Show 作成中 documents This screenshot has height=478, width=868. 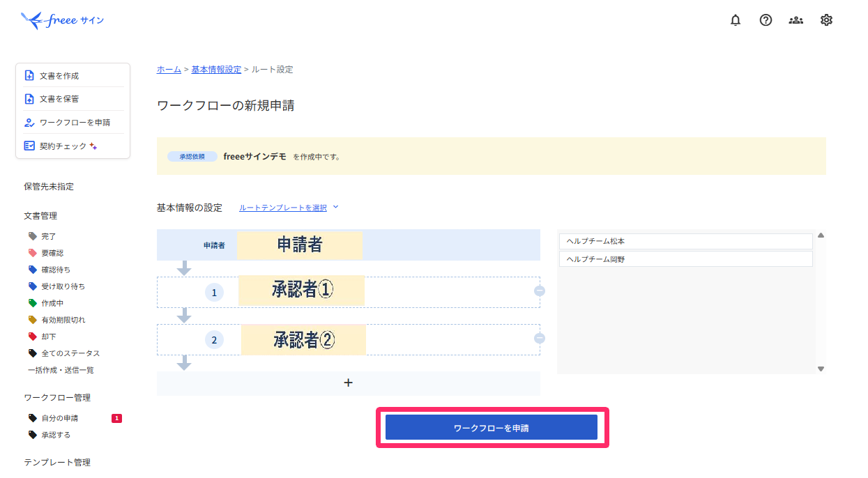tap(52, 303)
